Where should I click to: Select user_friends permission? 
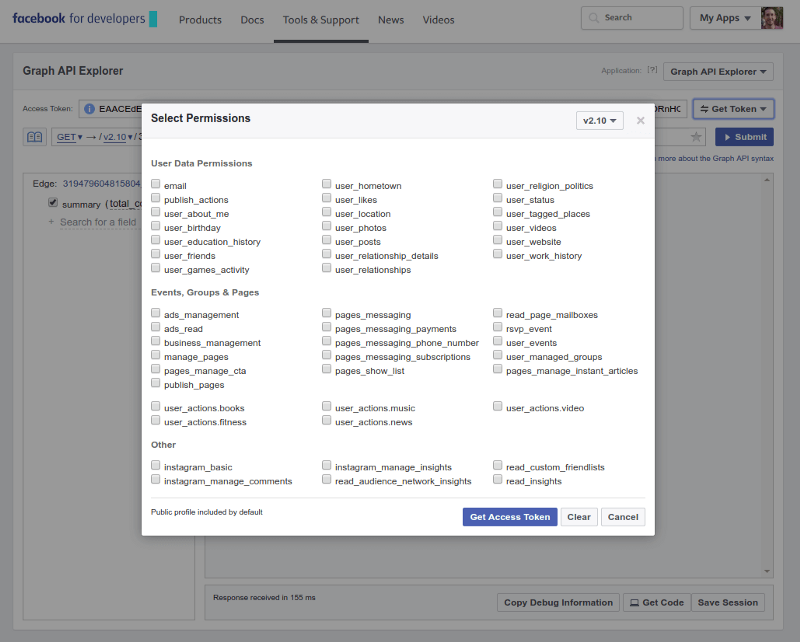coord(156,254)
